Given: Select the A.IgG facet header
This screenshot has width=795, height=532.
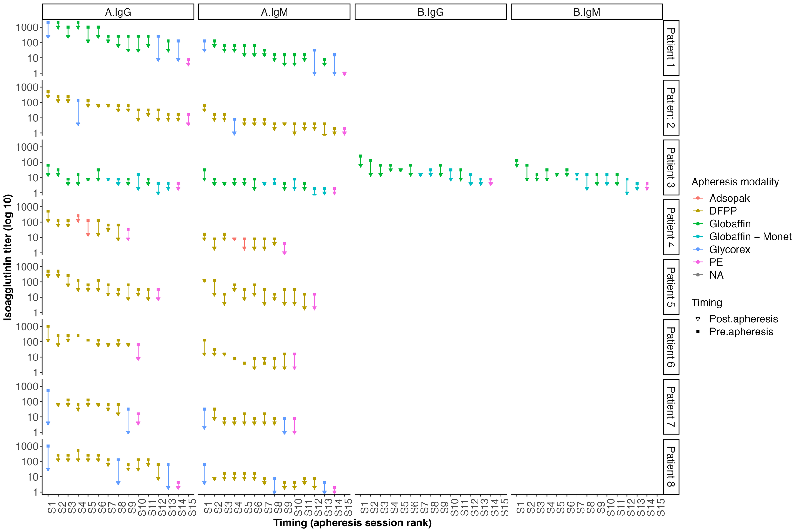Looking at the screenshot, I should click(x=118, y=12).
